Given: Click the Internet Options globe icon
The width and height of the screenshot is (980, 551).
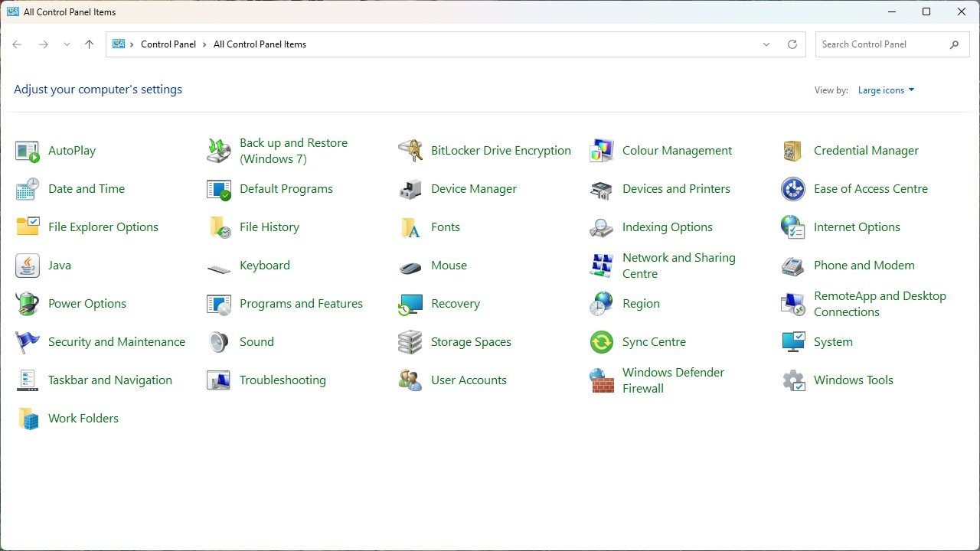Looking at the screenshot, I should [x=793, y=227].
